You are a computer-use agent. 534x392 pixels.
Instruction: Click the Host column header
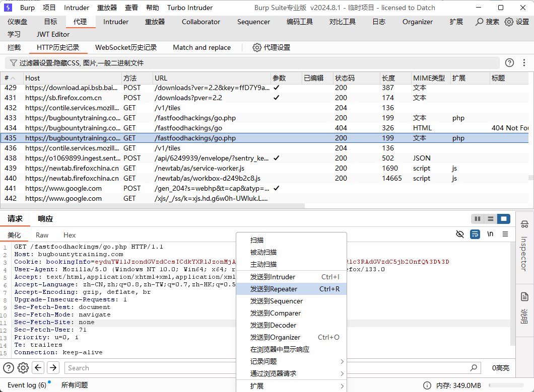click(72, 78)
